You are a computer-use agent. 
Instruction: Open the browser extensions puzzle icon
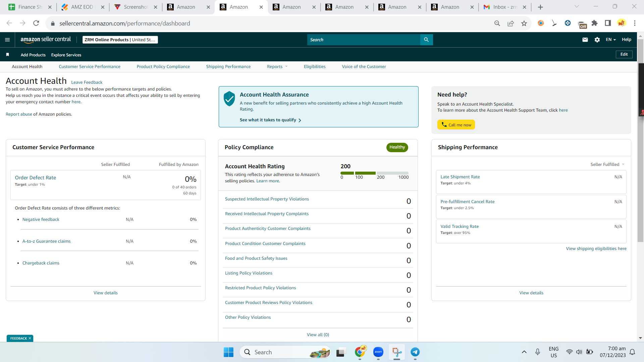tap(594, 23)
